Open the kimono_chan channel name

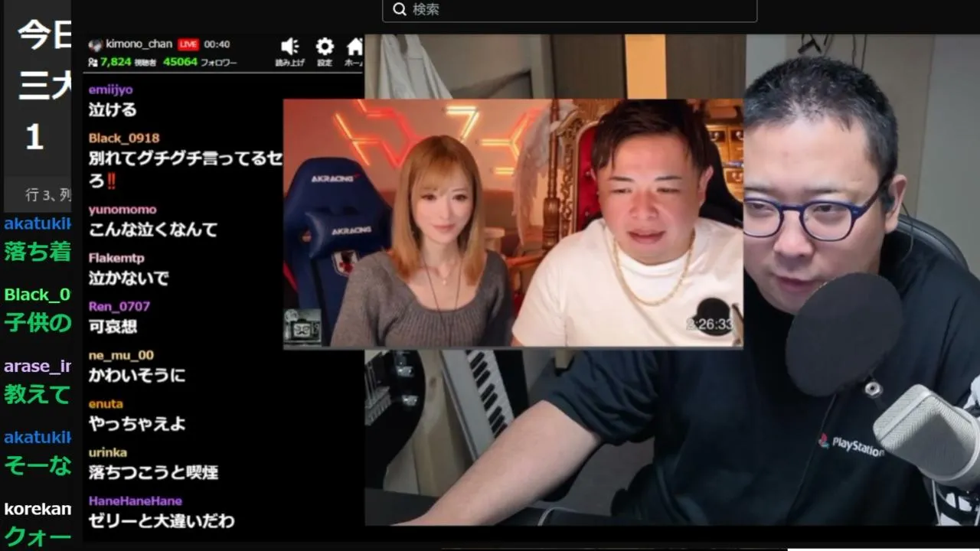click(139, 44)
